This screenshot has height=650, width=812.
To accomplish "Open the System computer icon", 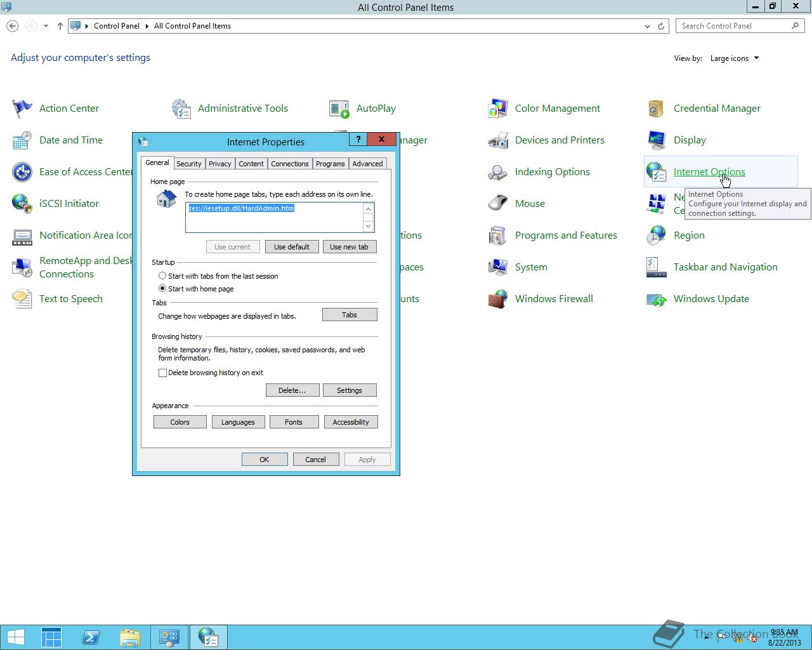I will click(x=498, y=267).
